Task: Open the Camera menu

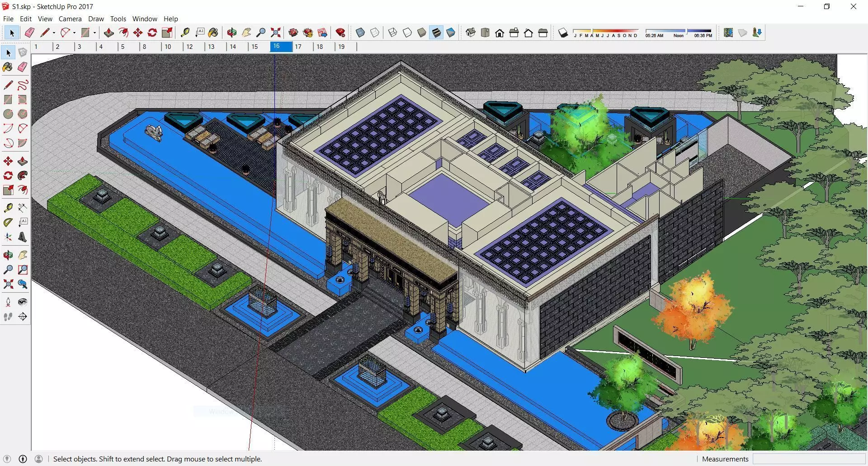Action: point(70,19)
